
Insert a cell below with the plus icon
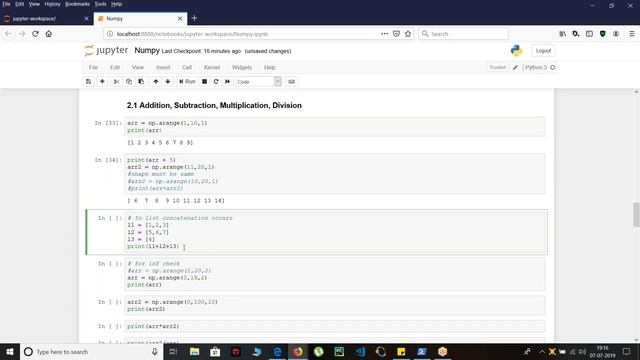102,82
